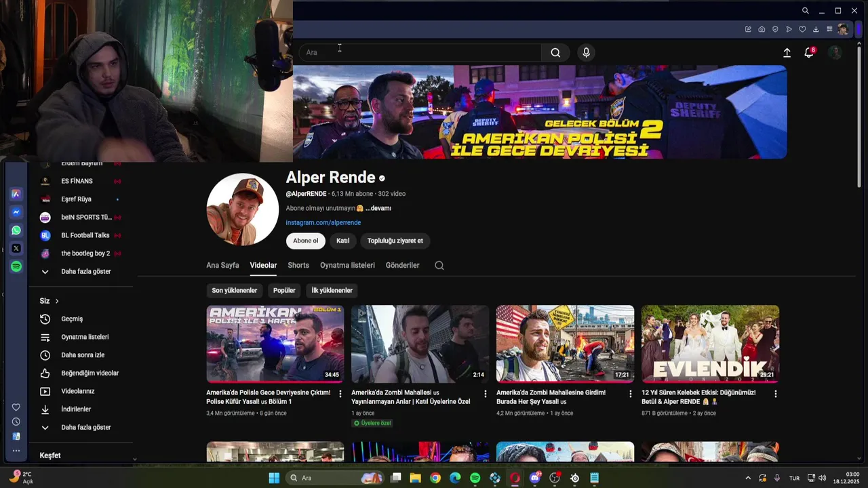The image size is (868, 488).
Task: Open Spotify in Opera sidebar
Action: click(16, 267)
